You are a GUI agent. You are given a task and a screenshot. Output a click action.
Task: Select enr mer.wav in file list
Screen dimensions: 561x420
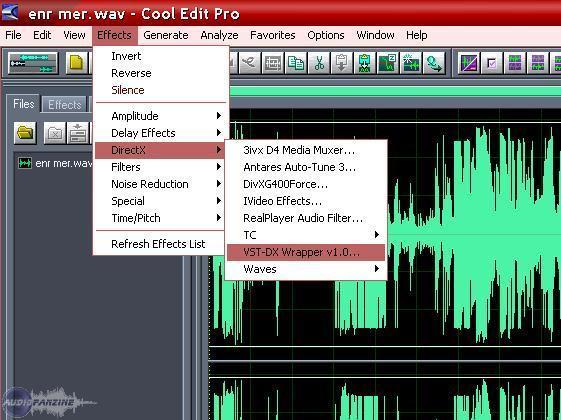[x=64, y=163]
